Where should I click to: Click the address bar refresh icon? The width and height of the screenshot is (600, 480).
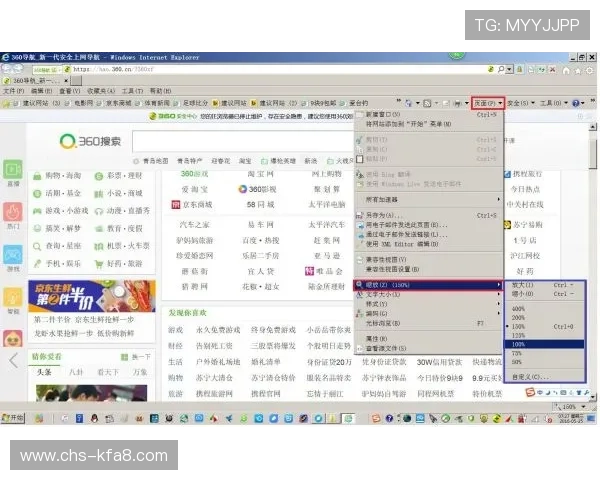[541, 70]
